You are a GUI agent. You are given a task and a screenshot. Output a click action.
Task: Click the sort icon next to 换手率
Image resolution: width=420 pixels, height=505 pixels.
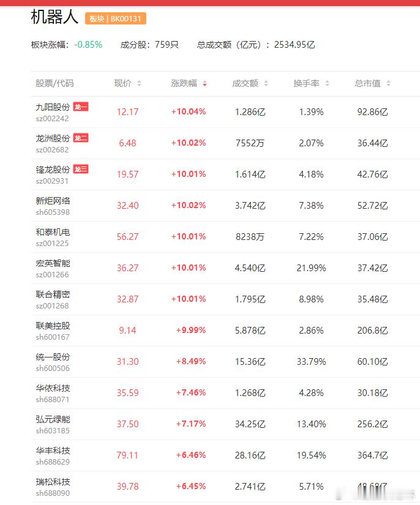tap(328, 84)
